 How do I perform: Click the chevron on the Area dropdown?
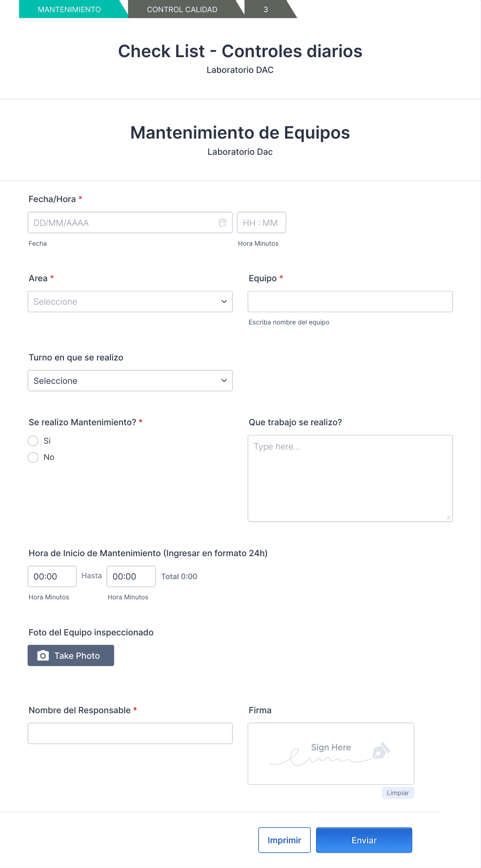click(224, 301)
